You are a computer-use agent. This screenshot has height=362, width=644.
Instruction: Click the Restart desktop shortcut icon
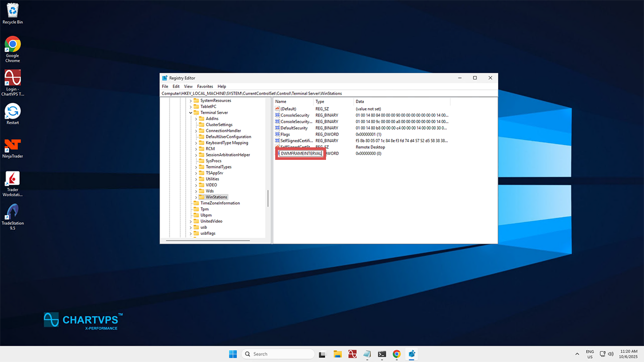pos(13,112)
